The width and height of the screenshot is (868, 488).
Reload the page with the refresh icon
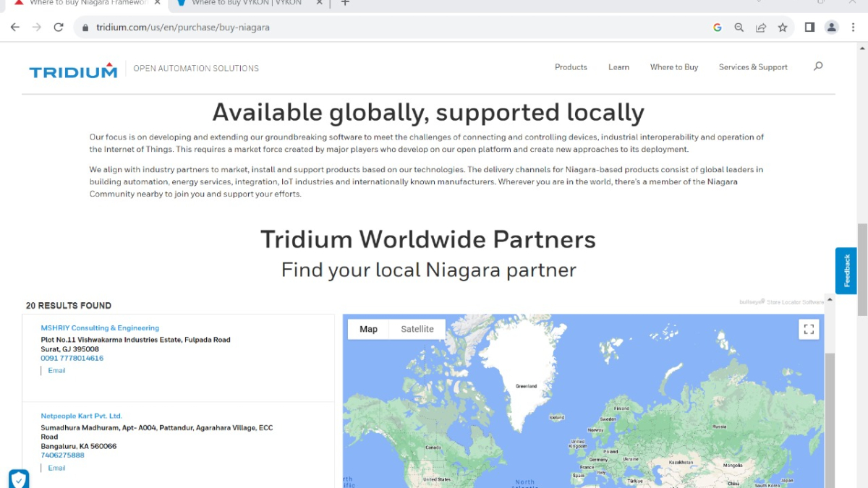point(59,27)
